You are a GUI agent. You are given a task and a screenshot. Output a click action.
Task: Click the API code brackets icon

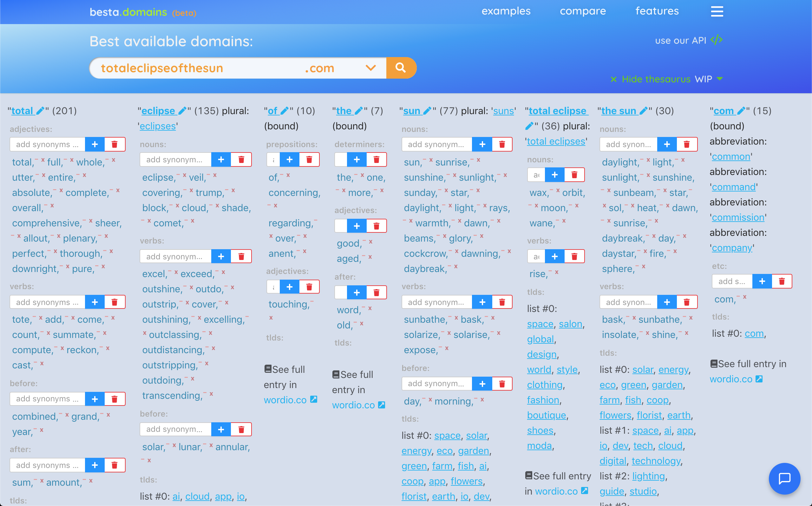716,40
